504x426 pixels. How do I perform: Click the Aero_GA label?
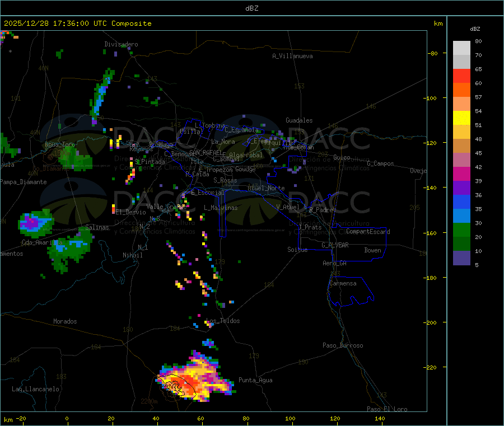[335, 263]
